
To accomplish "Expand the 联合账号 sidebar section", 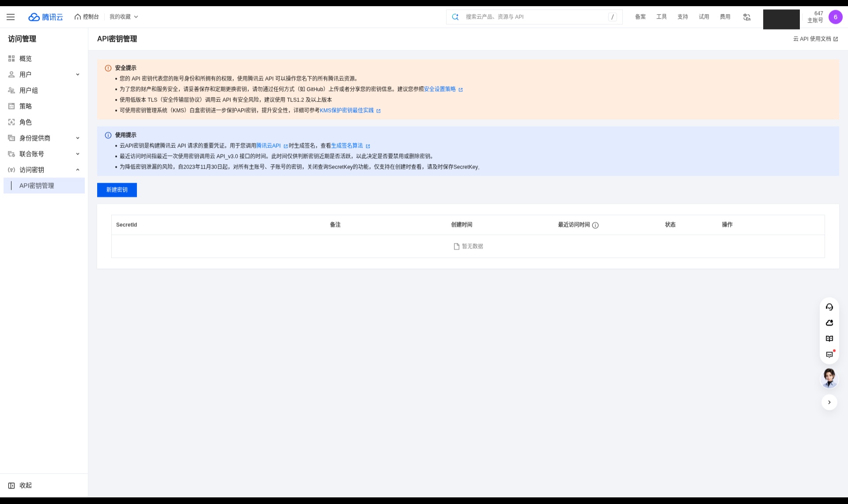I will tap(44, 154).
